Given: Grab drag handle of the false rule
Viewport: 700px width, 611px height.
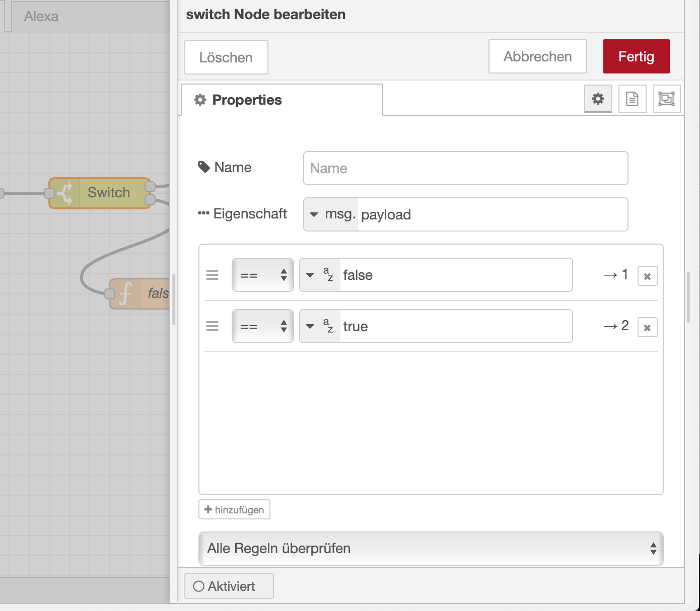Looking at the screenshot, I should [x=213, y=275].
